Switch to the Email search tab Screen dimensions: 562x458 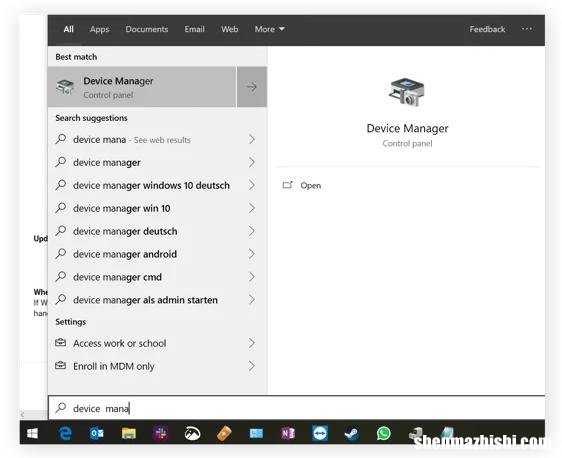click(194, 29)
